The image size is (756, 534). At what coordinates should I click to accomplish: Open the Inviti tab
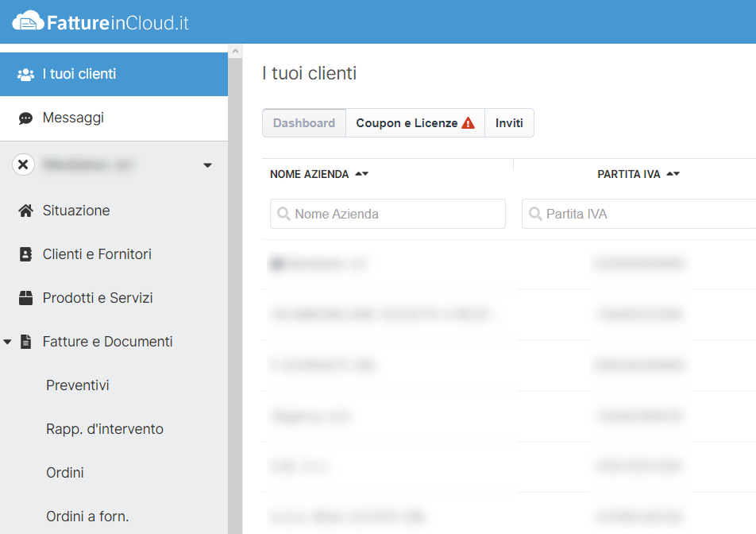tap(509, 122)
